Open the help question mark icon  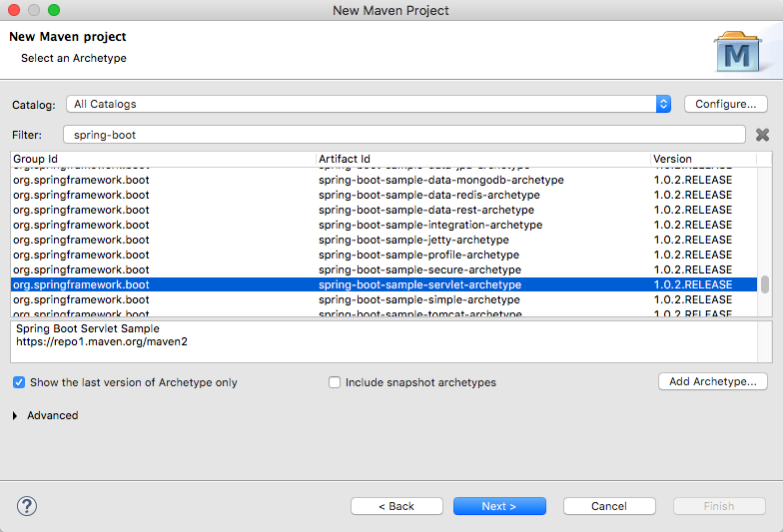tap(26, 506)
